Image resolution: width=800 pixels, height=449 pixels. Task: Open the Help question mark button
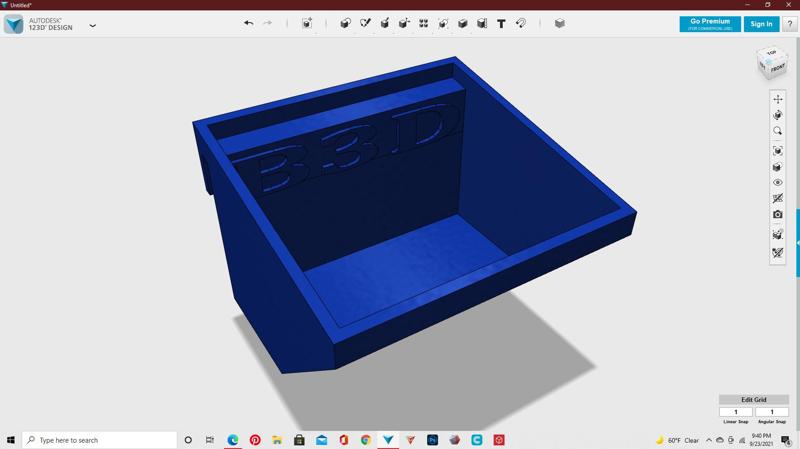[x=790, y=24]
